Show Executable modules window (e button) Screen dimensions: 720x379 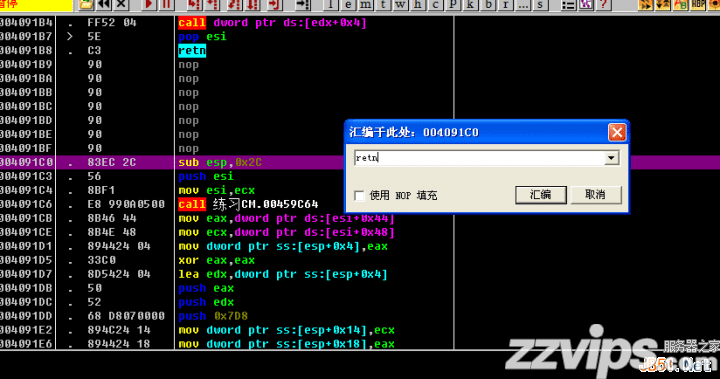point(348,5)
